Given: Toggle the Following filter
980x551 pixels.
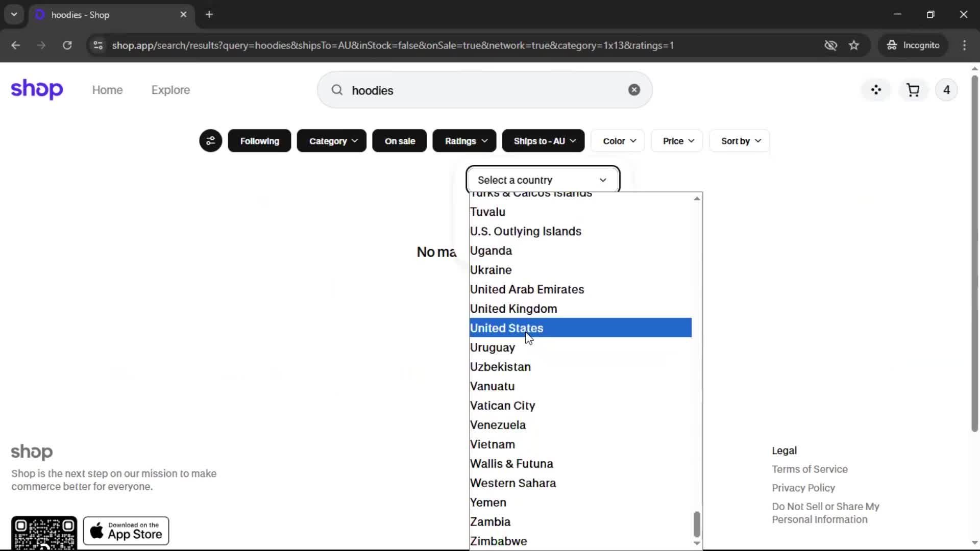Looking at the screenshot, I should click(259, 141).
